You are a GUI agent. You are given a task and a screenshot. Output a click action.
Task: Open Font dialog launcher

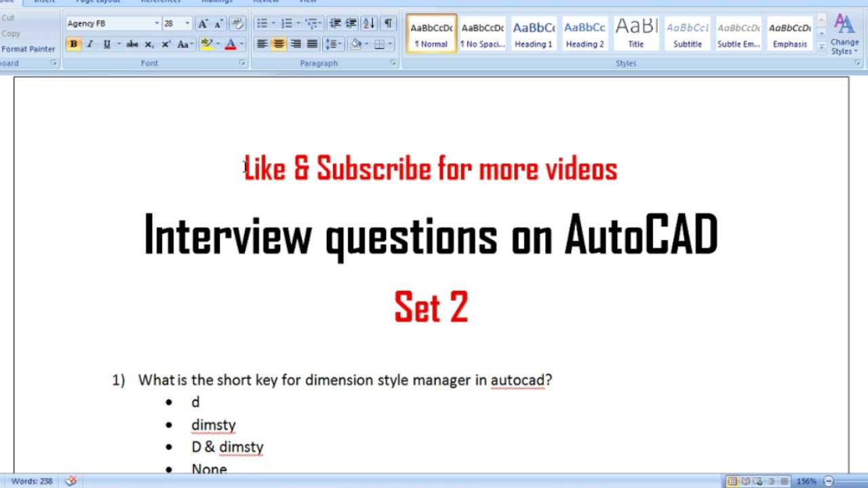coord(242,63)
